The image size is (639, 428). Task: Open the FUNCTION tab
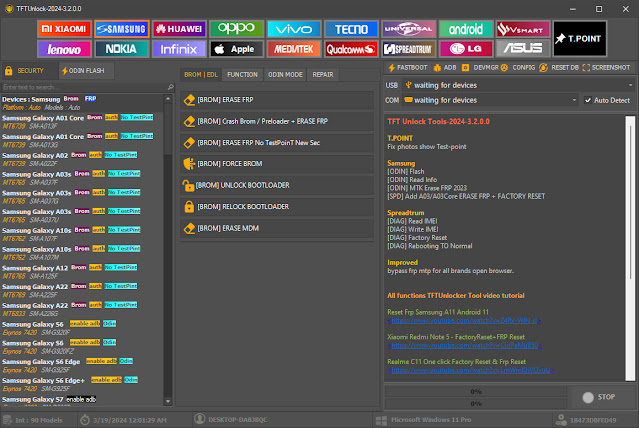[x=242, y=75]
